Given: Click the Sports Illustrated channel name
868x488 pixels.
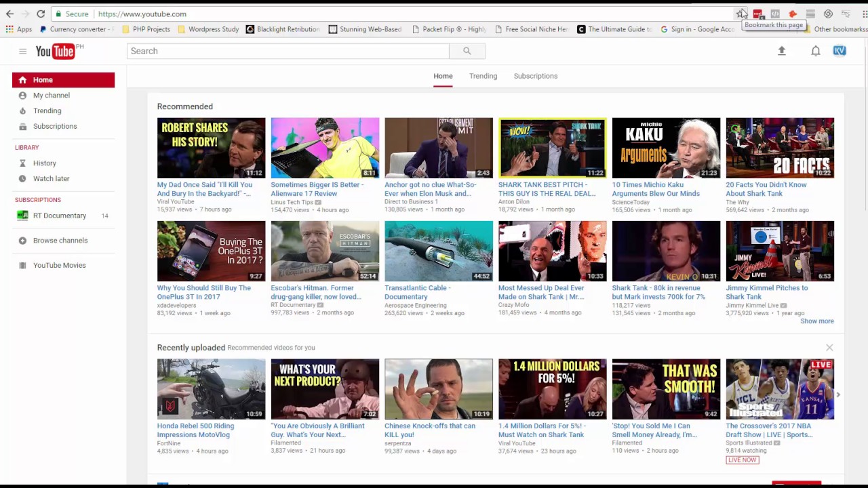Looking at the screenshot, I should click(x=749, y=443).
